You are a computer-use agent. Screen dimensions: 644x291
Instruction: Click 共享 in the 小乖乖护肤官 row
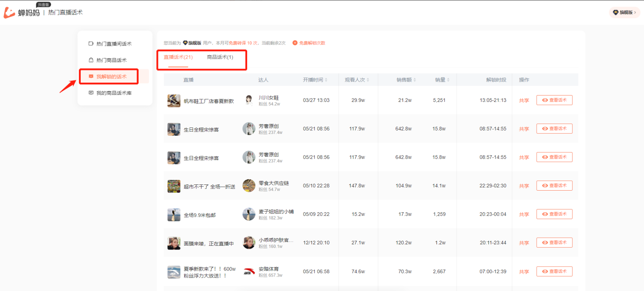(524, 243)
